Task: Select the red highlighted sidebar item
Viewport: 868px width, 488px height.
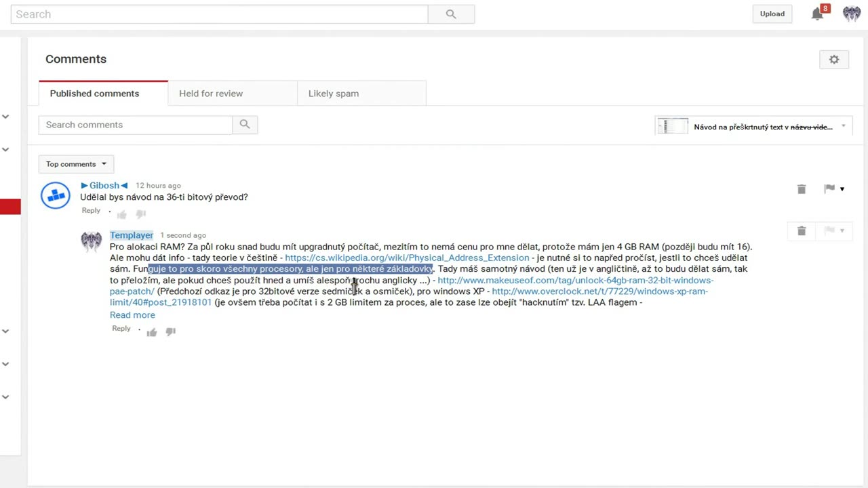Action: pyautogui.click(x=10, y=207)
